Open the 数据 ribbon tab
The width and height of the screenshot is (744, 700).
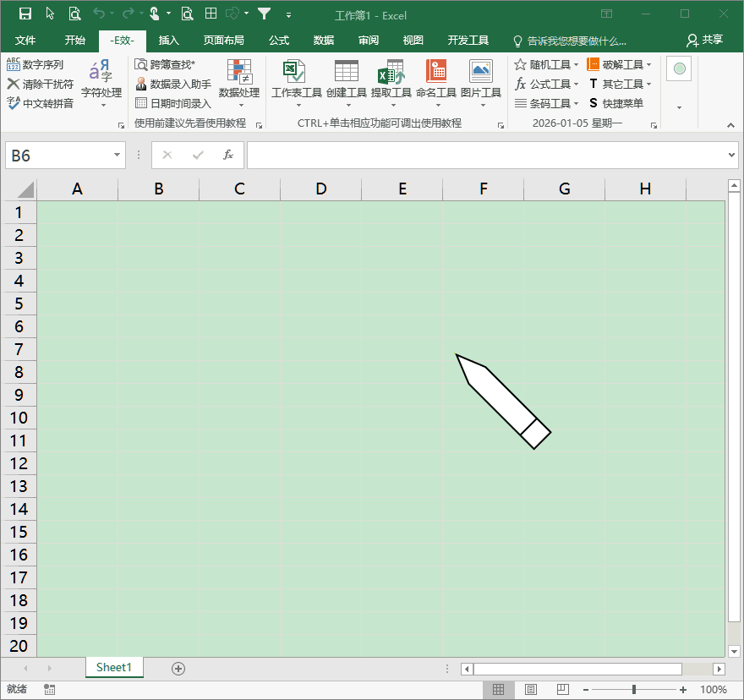[x=323, y=41]
